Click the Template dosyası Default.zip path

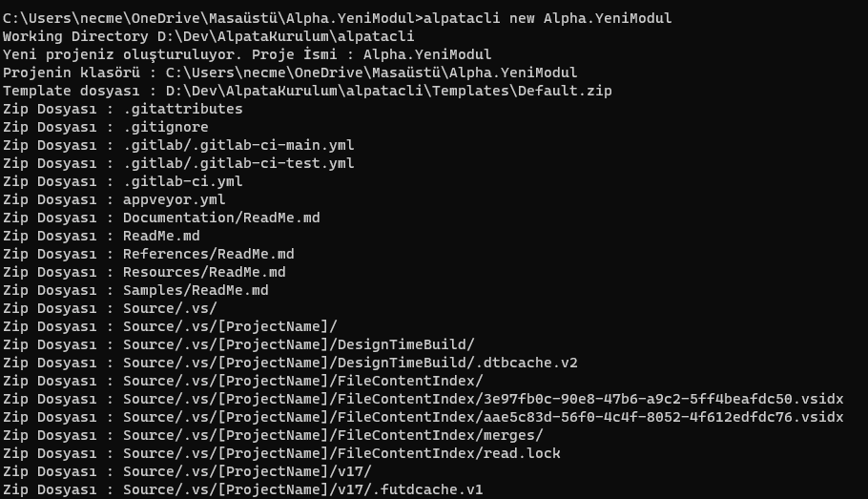(x=388, y=91)
